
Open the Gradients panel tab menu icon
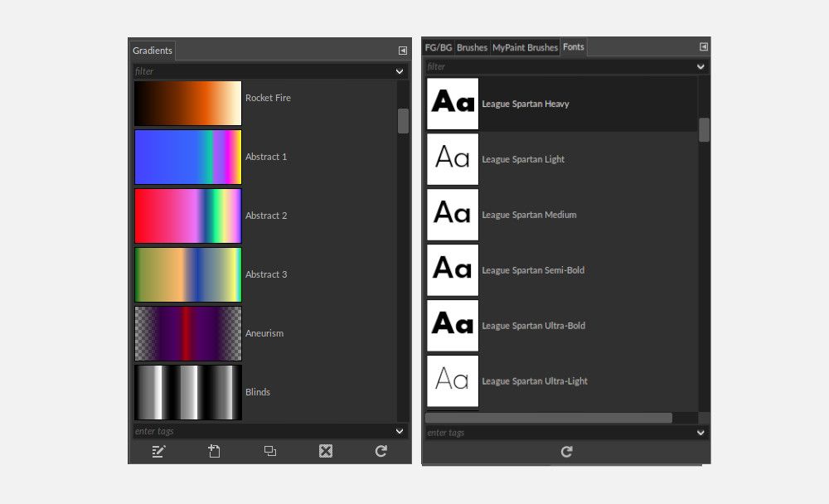403,51
